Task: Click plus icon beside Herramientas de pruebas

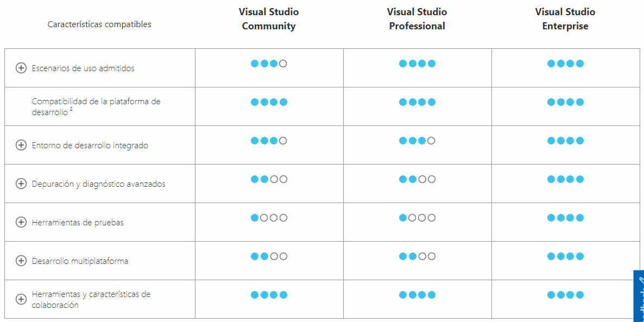Action: [x=21, y=222]
